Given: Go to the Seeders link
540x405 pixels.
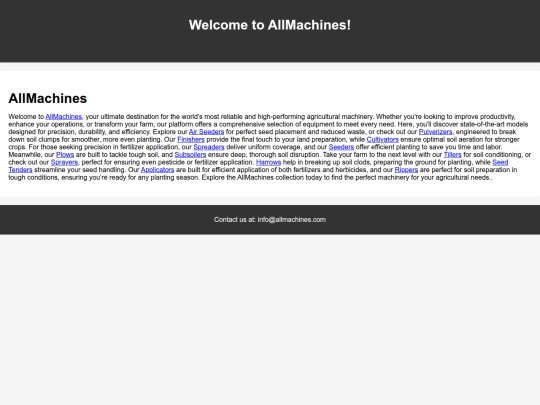Looking at the screenshot, I should click(x=341, y=147).
